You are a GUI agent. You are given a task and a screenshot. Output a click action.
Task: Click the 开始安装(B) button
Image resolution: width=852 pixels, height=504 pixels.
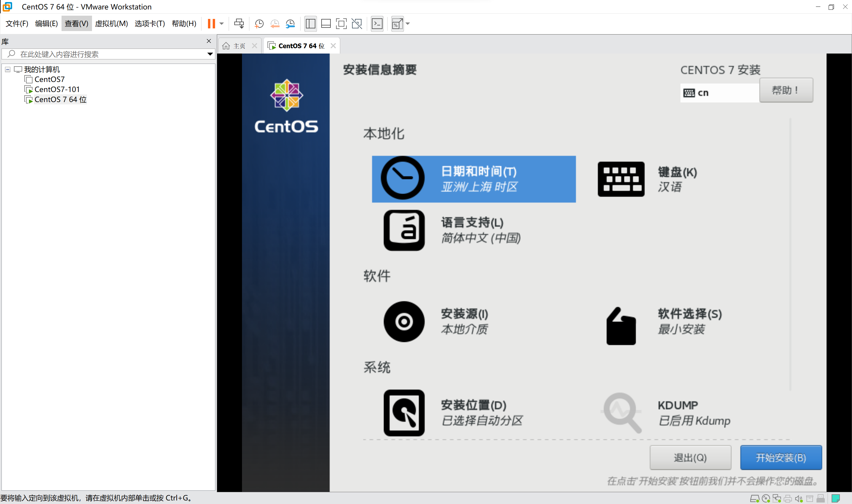(781, 458)
